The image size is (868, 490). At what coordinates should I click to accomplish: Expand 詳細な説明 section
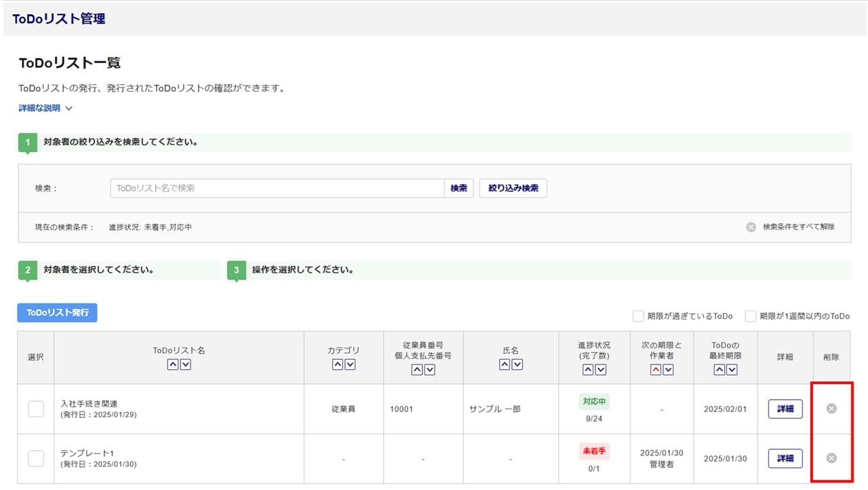(x=45, y=108)
